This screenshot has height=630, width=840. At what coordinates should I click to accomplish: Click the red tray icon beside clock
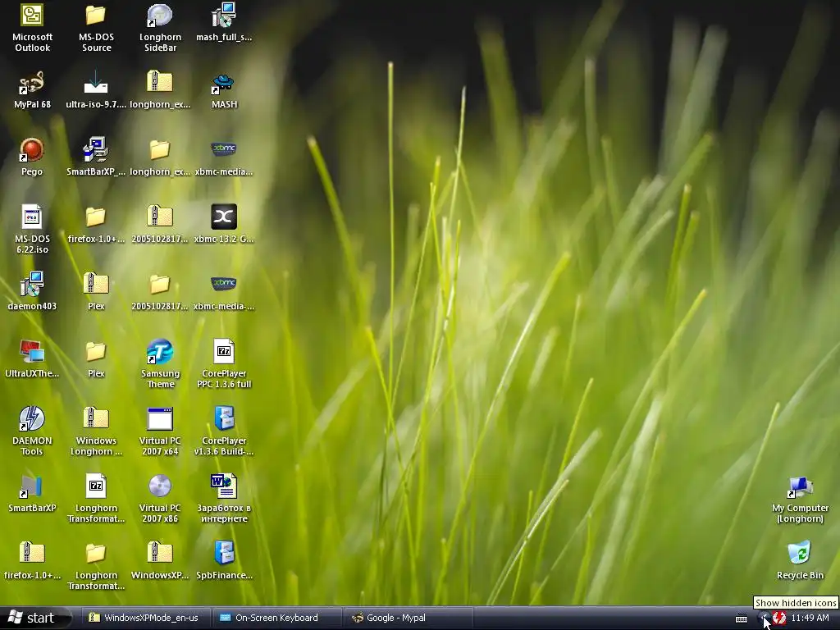(779, 619)
